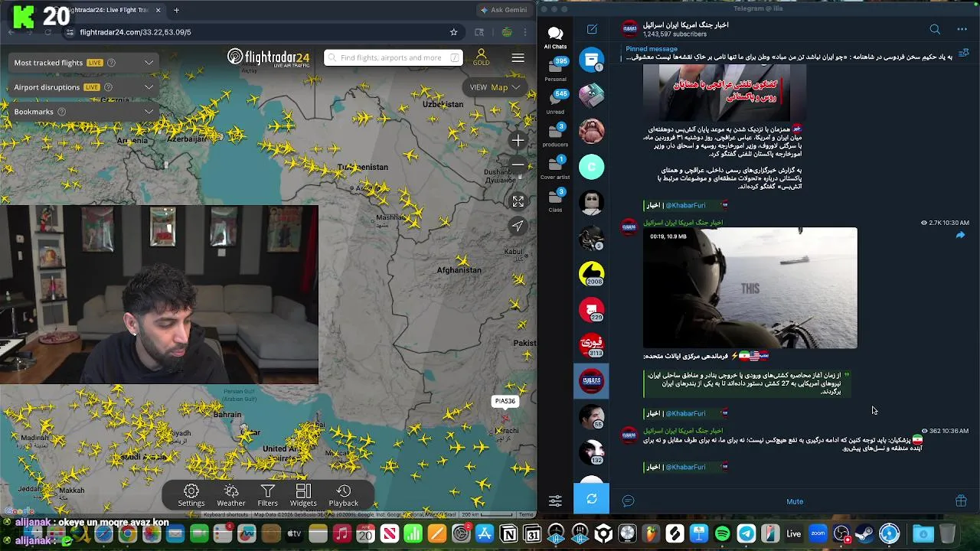
Task: Open pinned messages list icon
Action: pos(963,53)
